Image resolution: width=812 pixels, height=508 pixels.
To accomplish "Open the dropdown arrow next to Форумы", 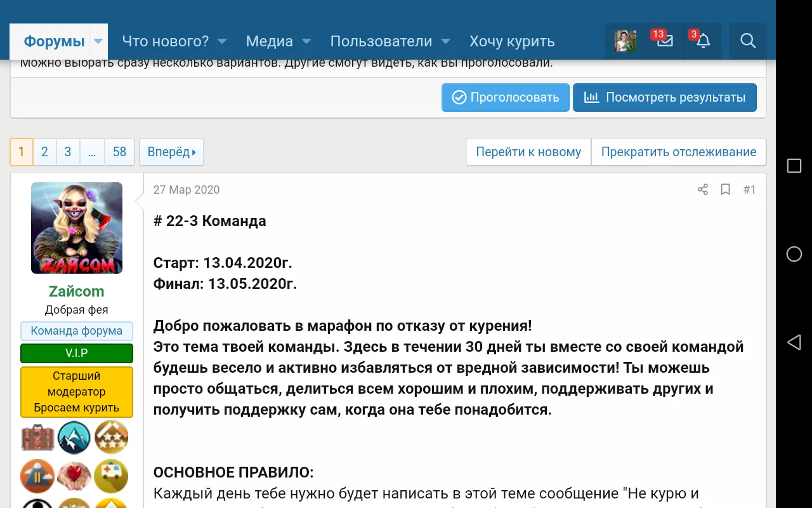I will tap(98, 41).
